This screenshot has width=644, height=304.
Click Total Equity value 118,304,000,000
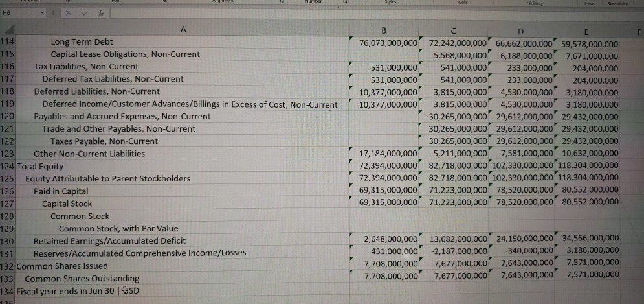click(x=588, y=165)
